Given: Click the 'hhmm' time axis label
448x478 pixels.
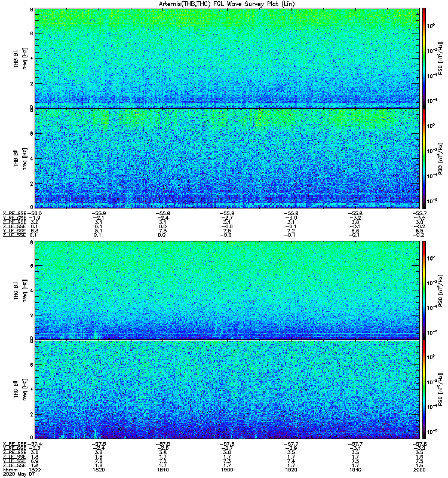Looking at the screenshot, I should tap(10, 470).
